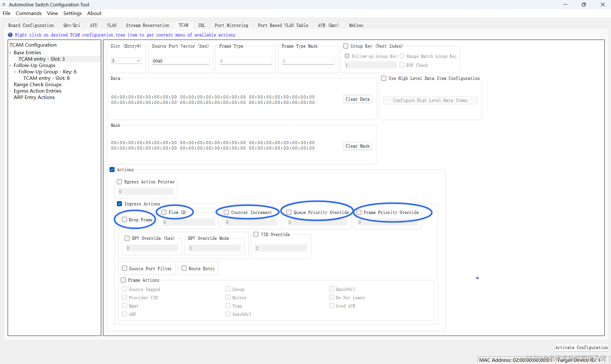Open the Slot (Entry#) dropdown
Viewport: 611px width, 364px height.
(x=126, y=61)
